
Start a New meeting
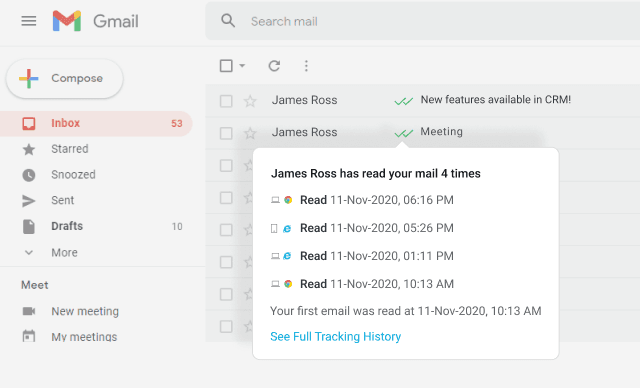tap(85, 311)
